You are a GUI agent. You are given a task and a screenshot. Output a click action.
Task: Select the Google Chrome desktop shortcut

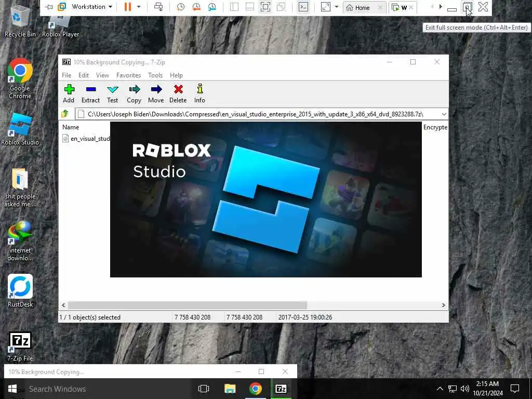point(20,79)
